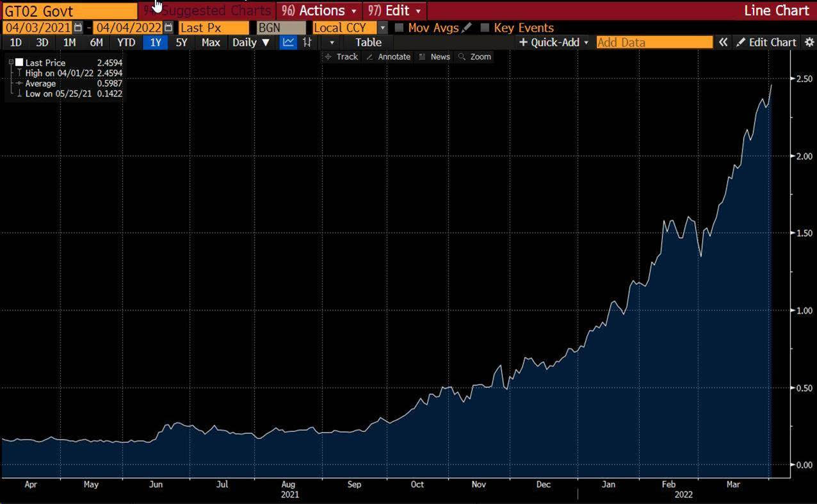Open the News overlay tool
This screenshot has height=504, width=817.
[435, 56]
